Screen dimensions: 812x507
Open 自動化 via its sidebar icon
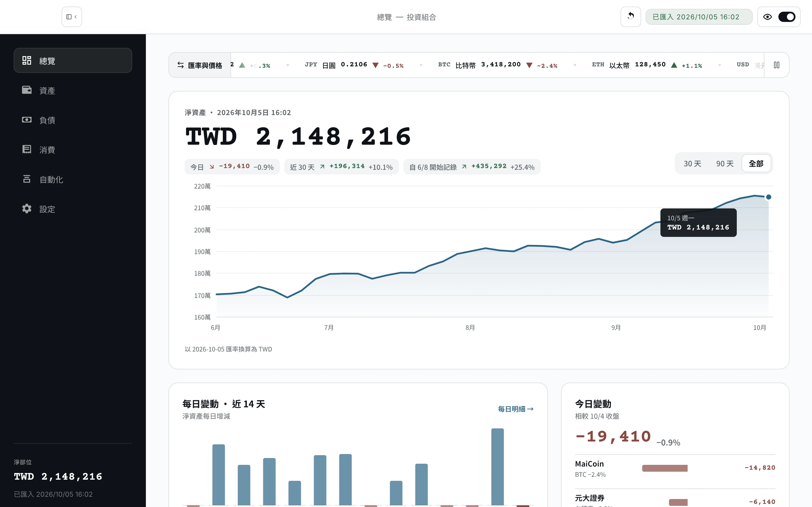pyautogui.click(x=27, y=179)
